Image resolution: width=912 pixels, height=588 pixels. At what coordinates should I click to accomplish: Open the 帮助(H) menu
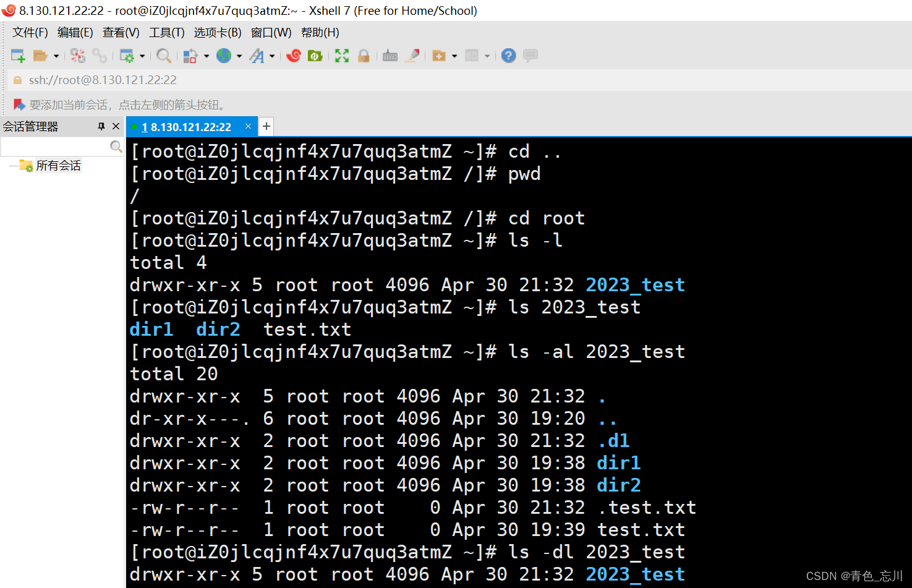coord(320,33)
